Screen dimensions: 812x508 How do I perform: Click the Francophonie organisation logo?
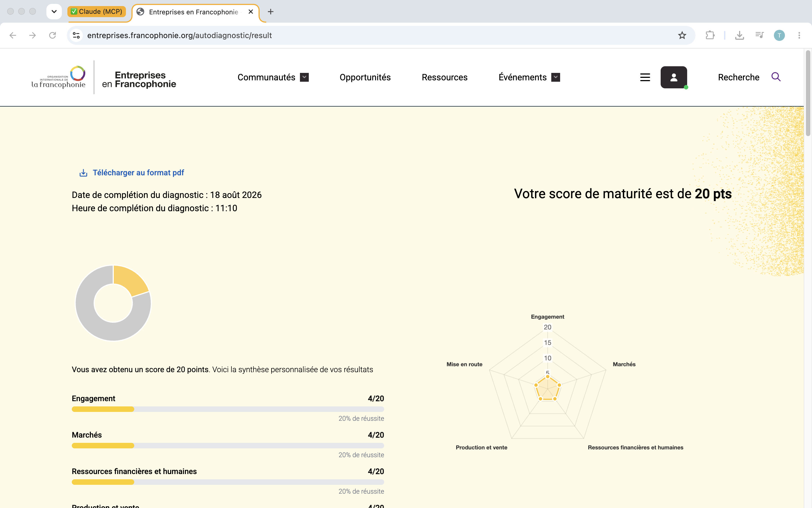(x=59, y=77)
